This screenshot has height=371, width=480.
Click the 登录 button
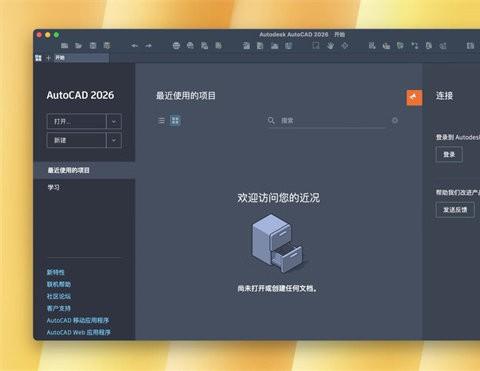pos(449,155)
